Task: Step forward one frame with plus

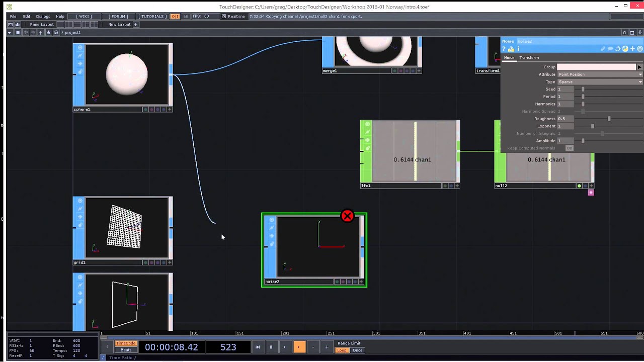Action: tap(327, 347)
